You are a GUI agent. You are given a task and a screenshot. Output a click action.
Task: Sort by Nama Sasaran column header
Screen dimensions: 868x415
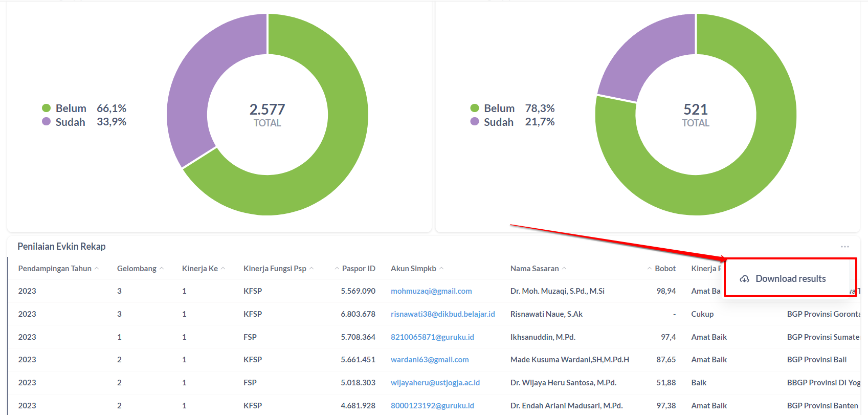[x=538, y=269]
